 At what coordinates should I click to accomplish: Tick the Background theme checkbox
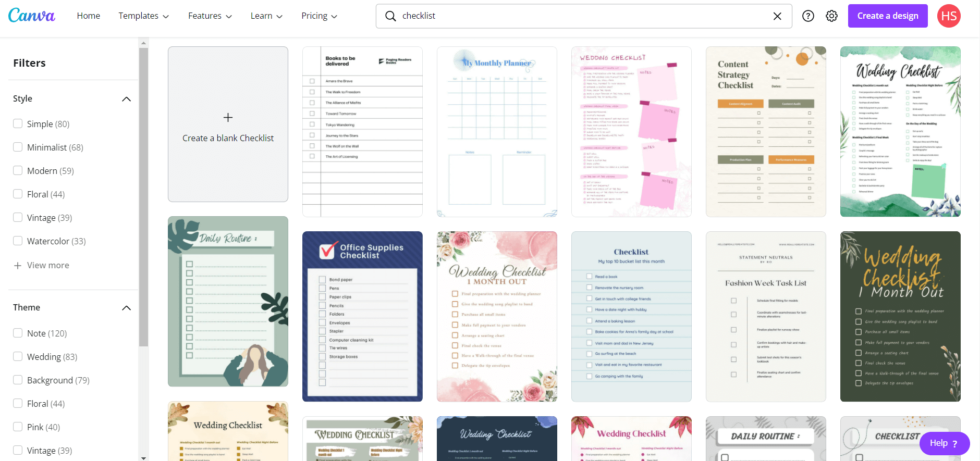point(18,380)
